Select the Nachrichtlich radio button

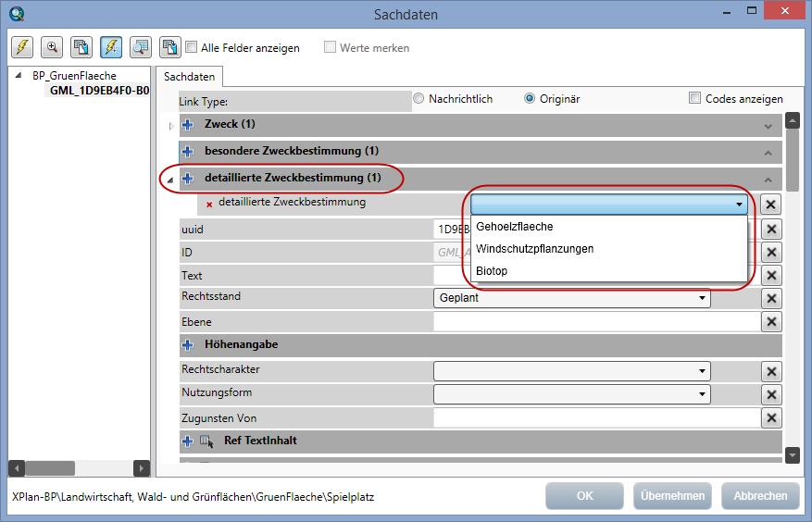click(x=418, y=98)
